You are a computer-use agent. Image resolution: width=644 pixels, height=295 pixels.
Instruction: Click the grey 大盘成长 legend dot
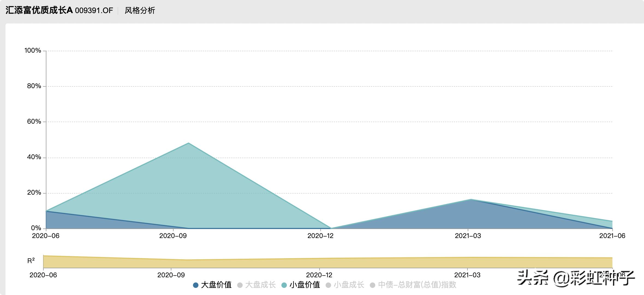click(240, 285)
